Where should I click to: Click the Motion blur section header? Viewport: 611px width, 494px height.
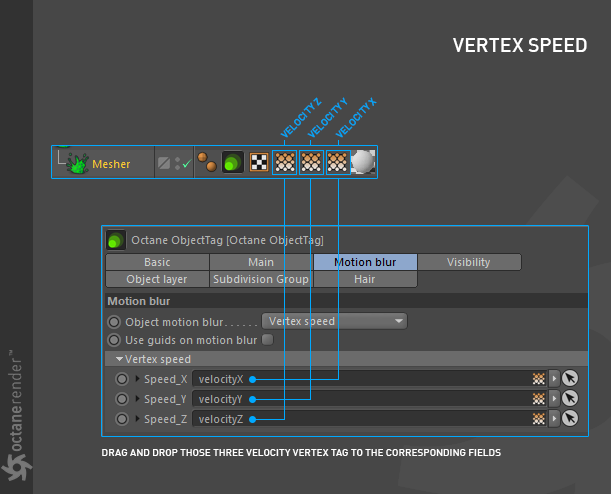(x=346, y=301)
